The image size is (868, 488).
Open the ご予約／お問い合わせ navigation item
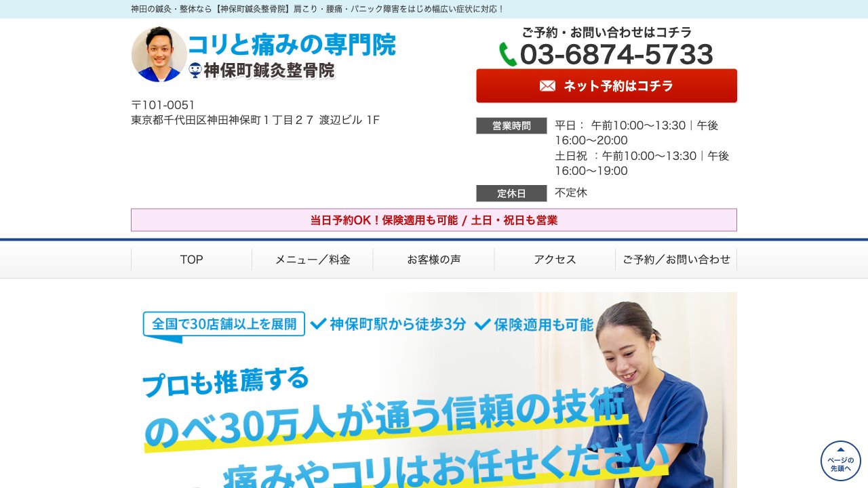pos(676,259)
